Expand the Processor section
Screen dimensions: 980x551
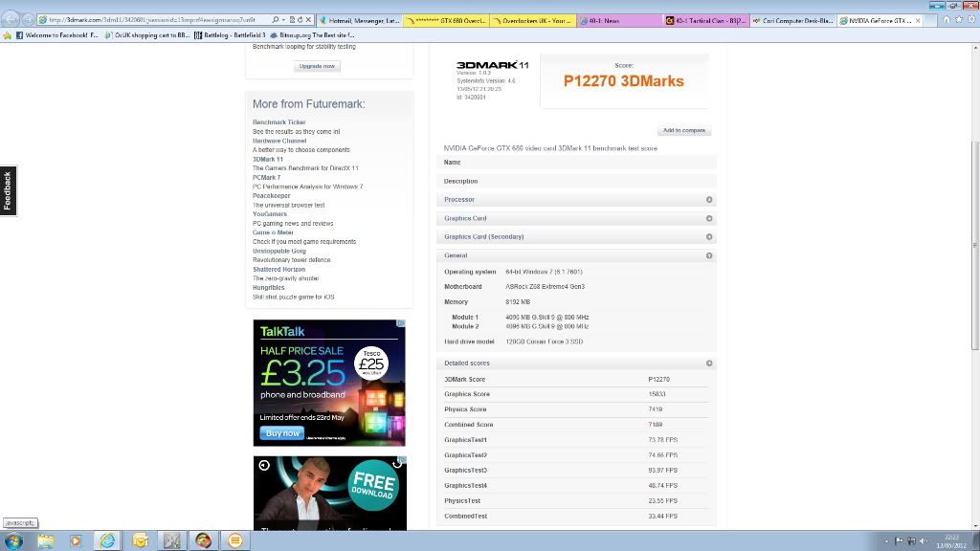coord(709,200)
